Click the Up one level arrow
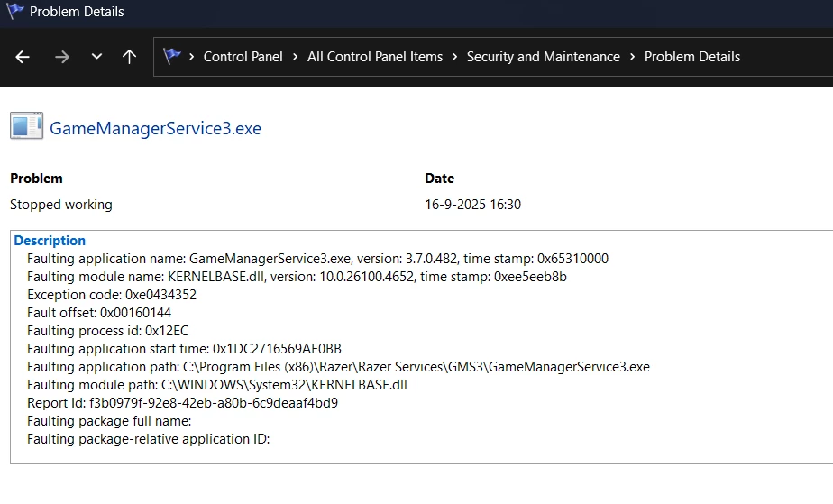The image size is (833, 504). click(x=129, y=57)
